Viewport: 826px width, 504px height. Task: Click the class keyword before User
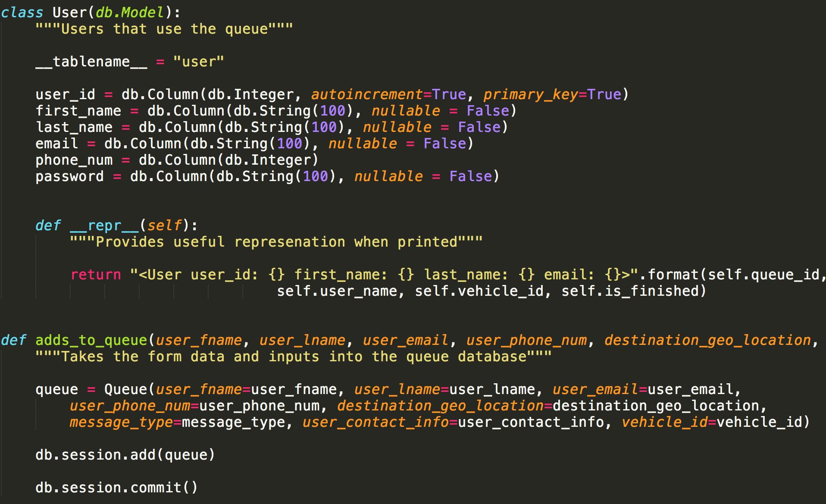[22, 13]
